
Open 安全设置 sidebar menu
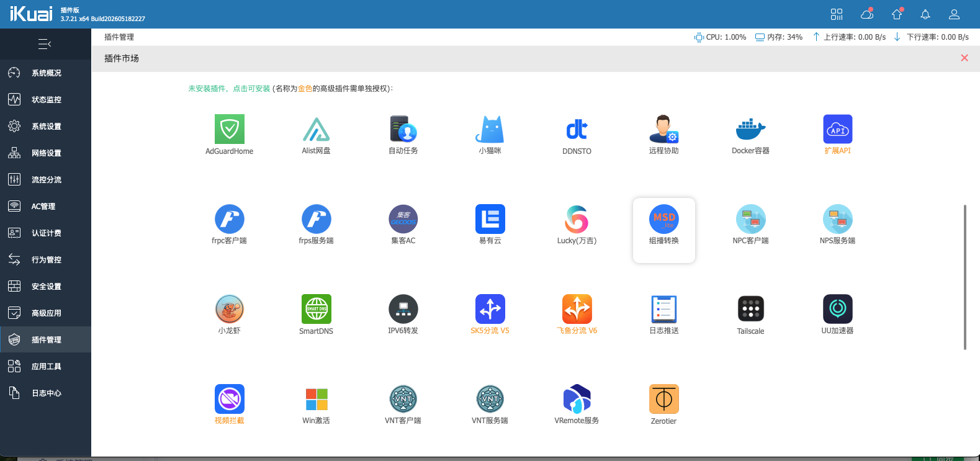click(x=45, y=287)
